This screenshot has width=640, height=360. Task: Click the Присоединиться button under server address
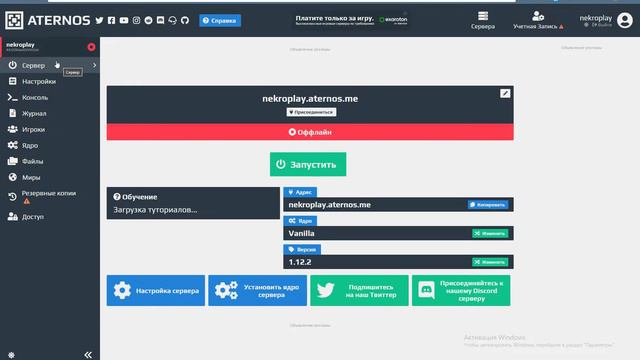point(311,112)
